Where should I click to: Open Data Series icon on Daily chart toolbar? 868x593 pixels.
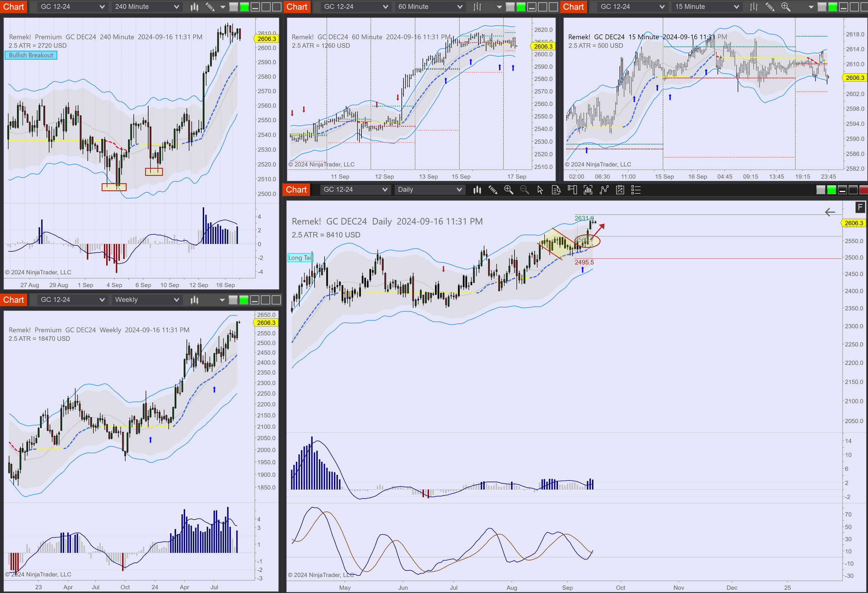pos(588,190)
